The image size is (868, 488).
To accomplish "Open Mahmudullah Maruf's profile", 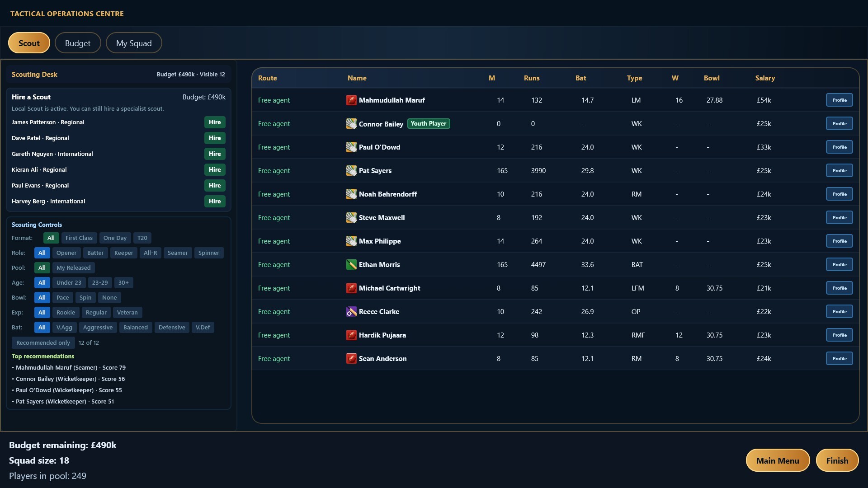I will click(840, 100).
